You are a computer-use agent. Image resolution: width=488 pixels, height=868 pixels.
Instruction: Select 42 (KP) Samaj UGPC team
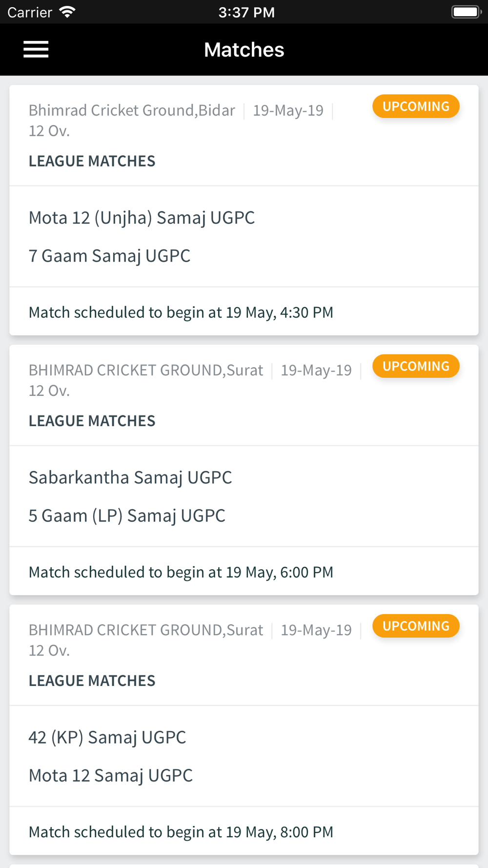[107, 738]
